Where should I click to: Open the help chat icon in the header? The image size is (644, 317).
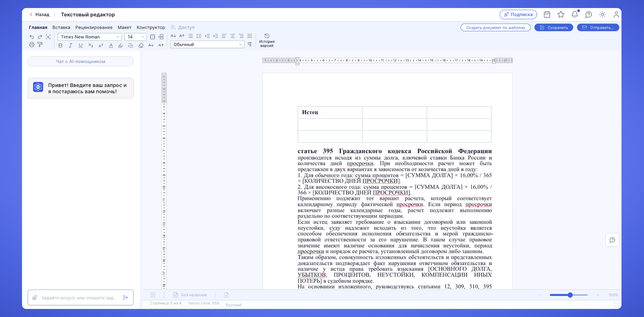589,14
